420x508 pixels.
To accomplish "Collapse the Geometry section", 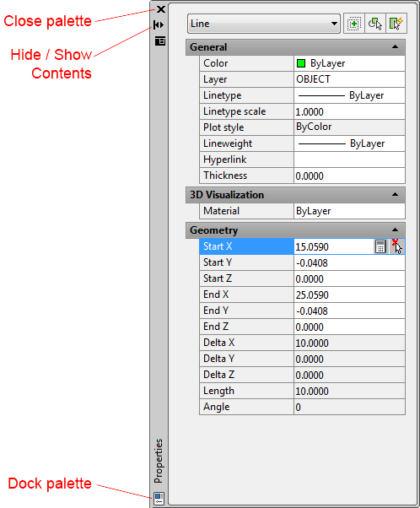I will pos(395,230).
